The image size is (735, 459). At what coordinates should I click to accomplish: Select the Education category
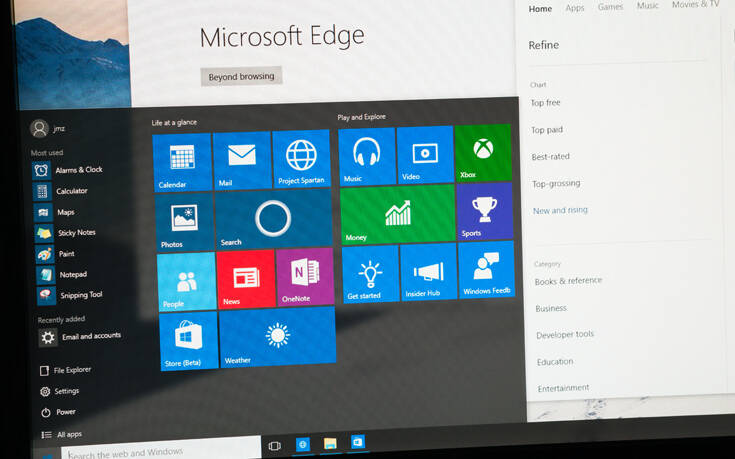[555, 362]
